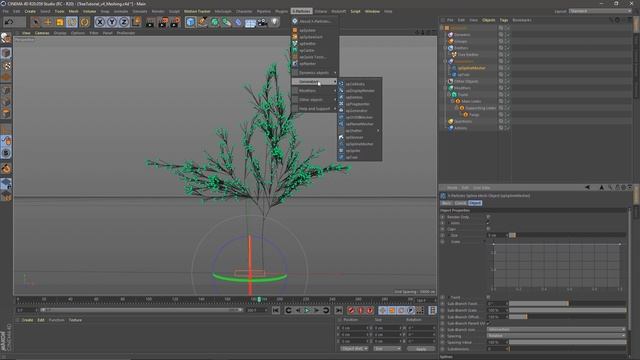This screenshot has height=360, width=640.
Task: Open the Script menu in menu bar
Action: pos(356,11)
